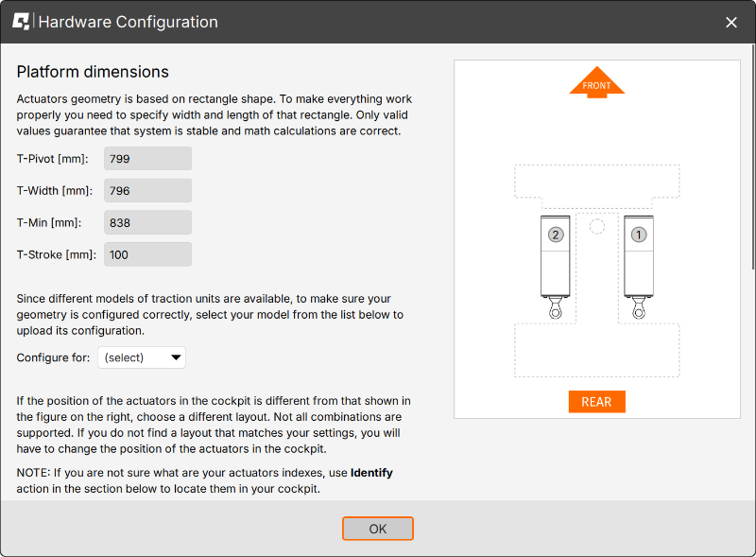Image resolution: width=756 pixels, height=557 pixels.
Task: Click the dashed rear platform outline
Action: [596, 350]
